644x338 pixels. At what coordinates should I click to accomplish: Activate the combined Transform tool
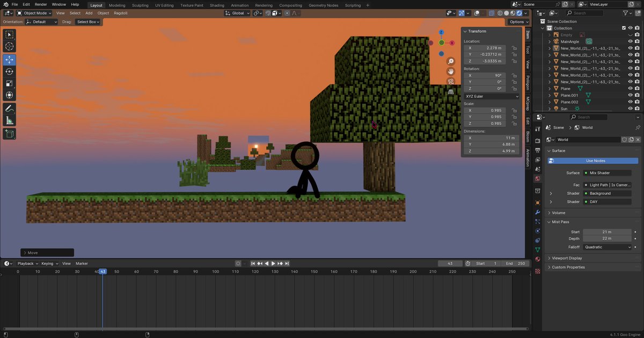(x=10, y=95)
